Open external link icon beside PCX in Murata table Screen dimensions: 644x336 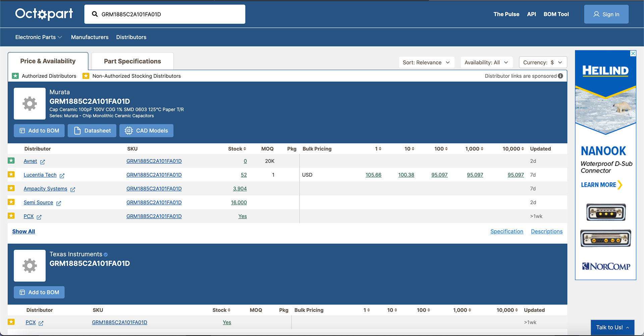point(39,217)
